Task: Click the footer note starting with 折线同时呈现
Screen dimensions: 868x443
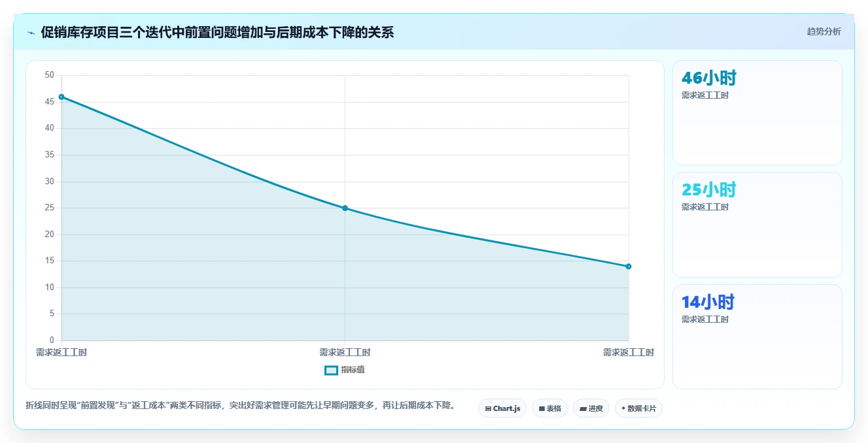Action: pyautogui.click(x=241, y=406)
